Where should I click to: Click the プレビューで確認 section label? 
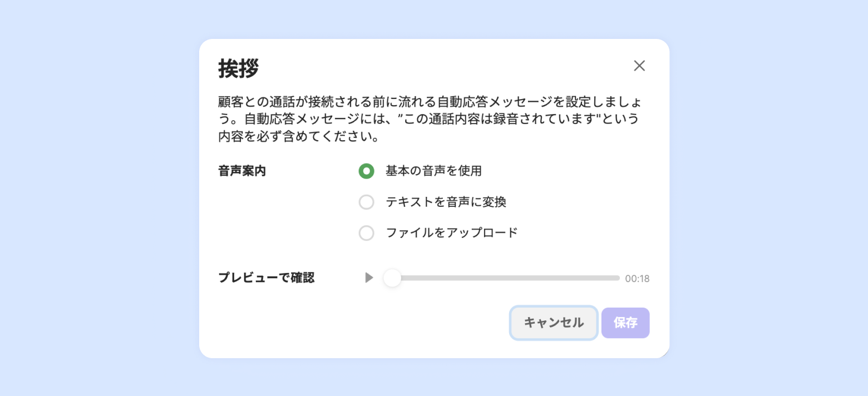266,278
